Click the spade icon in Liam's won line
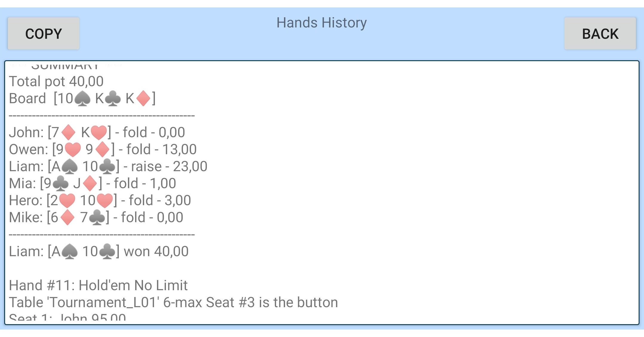644x337 pixels. 70,252
